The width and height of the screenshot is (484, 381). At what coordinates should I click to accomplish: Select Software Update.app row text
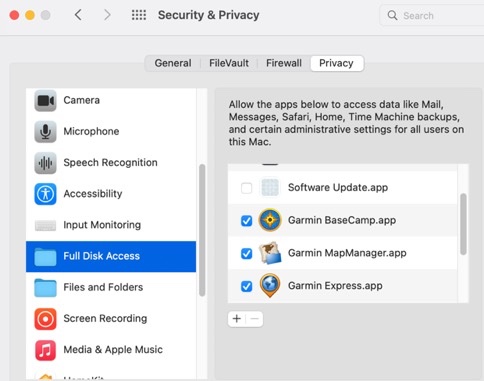pos(338,188)
